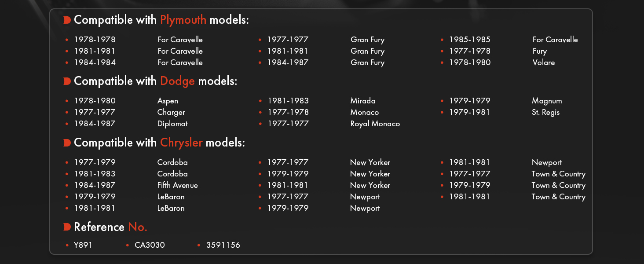Click "New Yorker" in the 1977-1977 row

[x=370, y=162]
